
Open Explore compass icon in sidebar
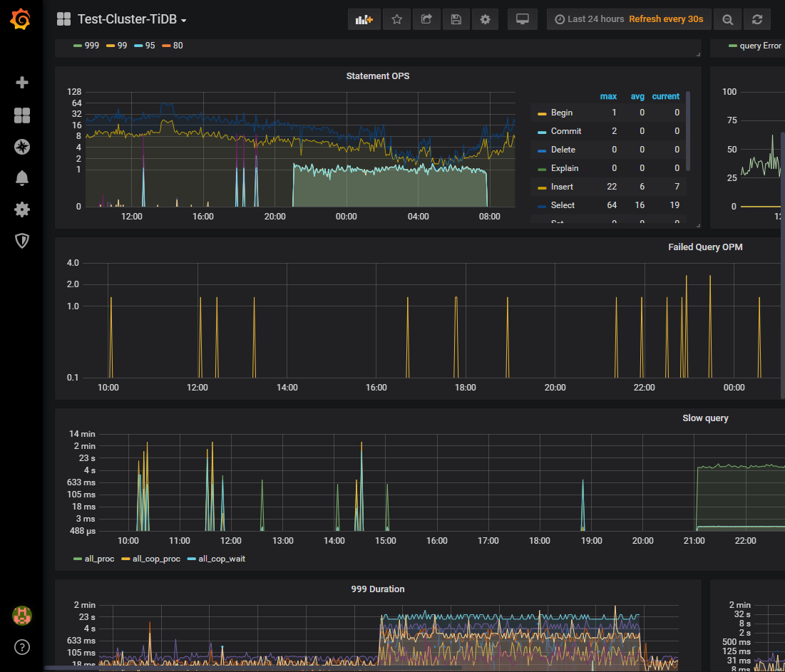(22, 147)
